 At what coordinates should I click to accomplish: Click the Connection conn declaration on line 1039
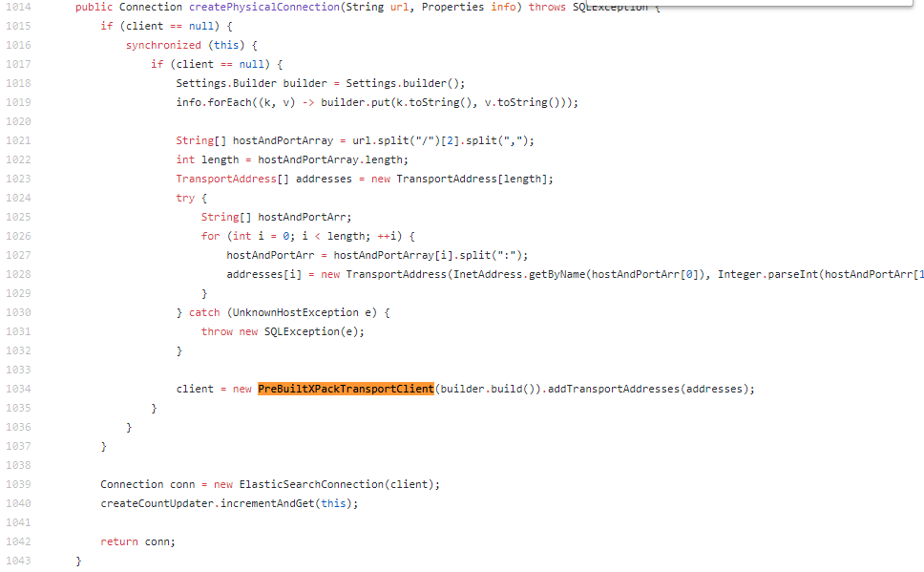pos(147,484)
